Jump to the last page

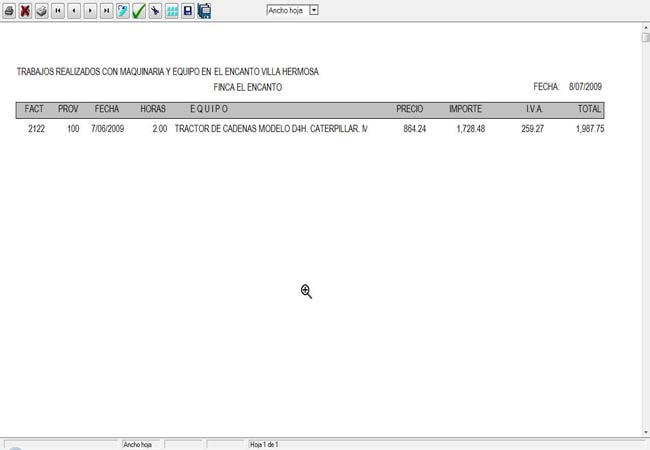107,11
